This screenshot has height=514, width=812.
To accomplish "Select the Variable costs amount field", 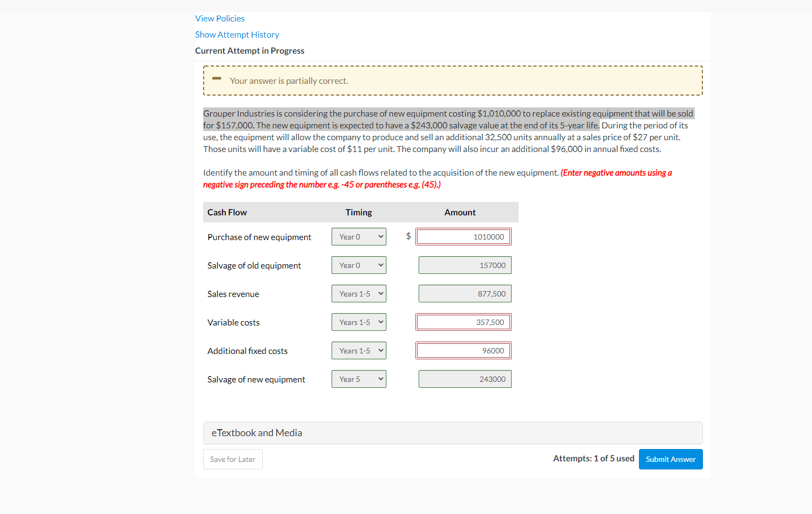I will coord(463,322).
